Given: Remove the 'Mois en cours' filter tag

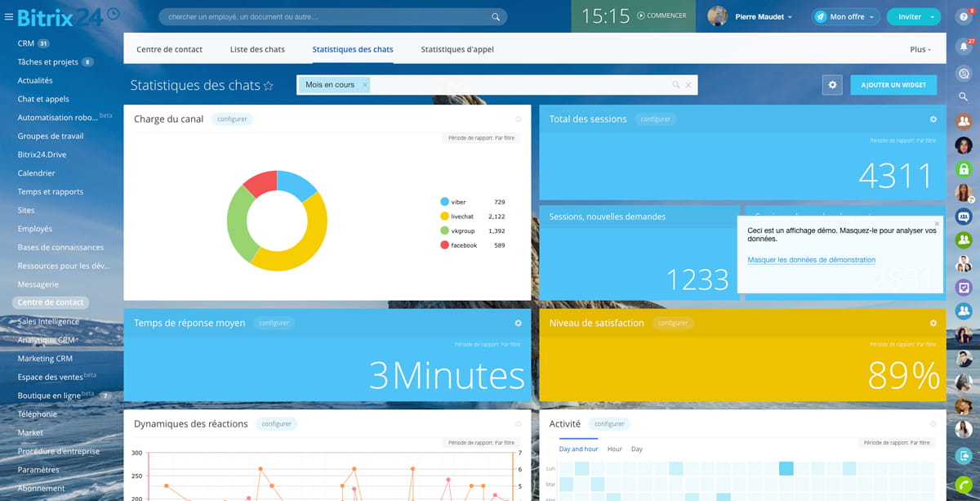Looking at the screenshot, I should click(364, 85).
